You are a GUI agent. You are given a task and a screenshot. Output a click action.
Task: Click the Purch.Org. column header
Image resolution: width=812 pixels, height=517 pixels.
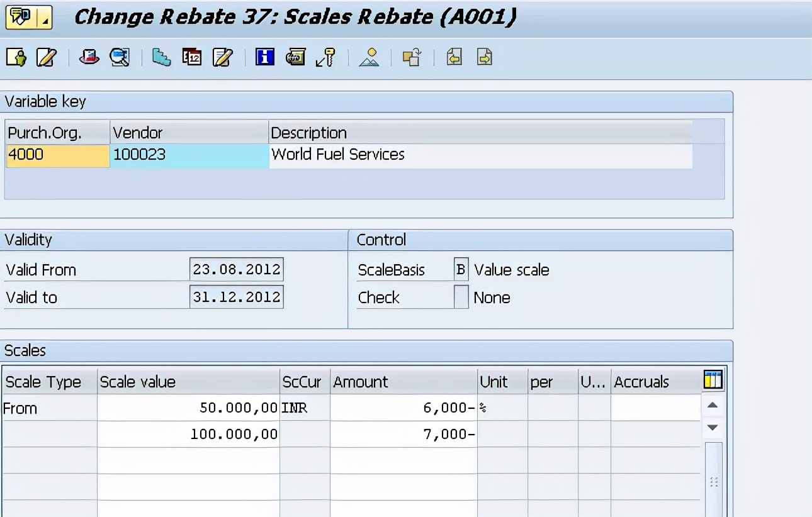coord(57,133)
